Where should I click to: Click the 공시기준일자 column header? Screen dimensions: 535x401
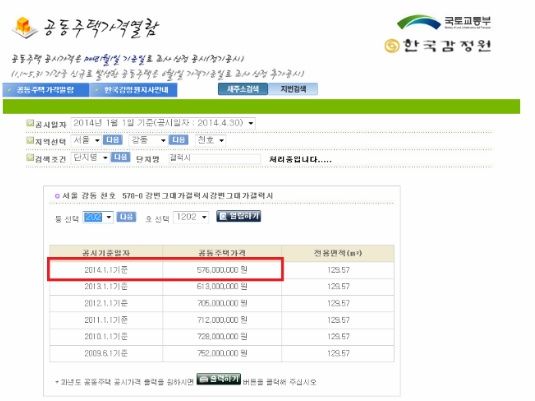(x=106, y=253)
